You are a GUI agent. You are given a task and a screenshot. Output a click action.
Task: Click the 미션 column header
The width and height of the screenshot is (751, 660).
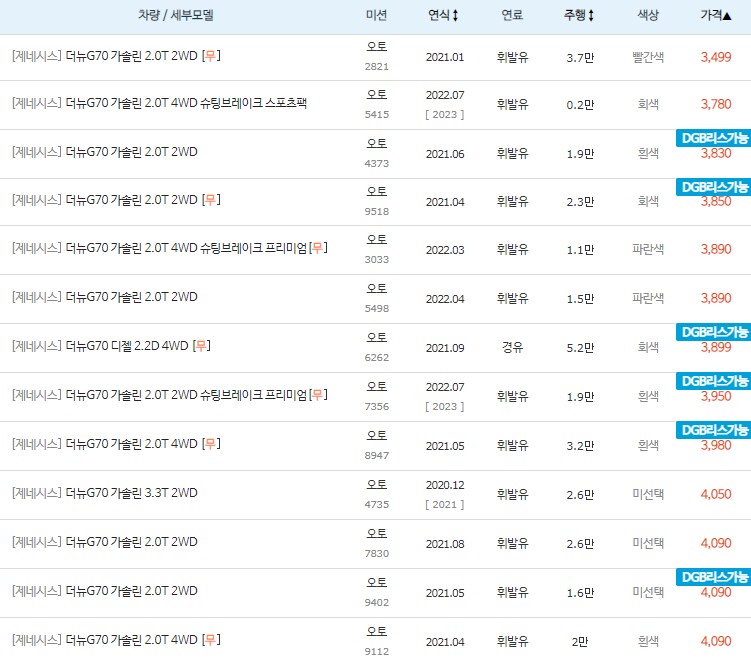[376, 15]
